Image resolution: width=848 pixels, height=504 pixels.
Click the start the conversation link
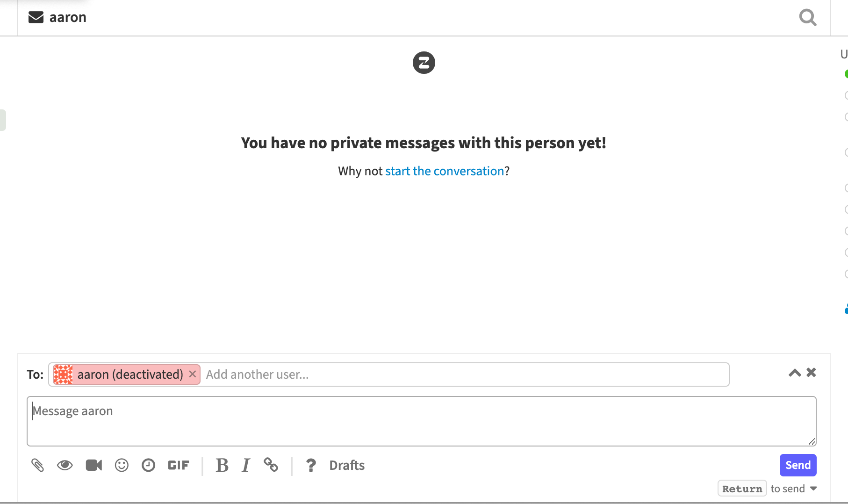click(445, 171)
